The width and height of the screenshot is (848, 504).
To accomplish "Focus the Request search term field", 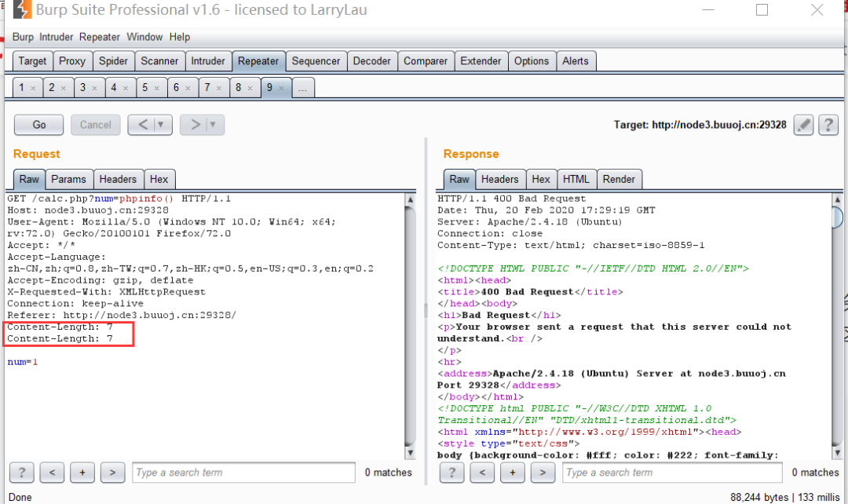I will tap(244, 473).
